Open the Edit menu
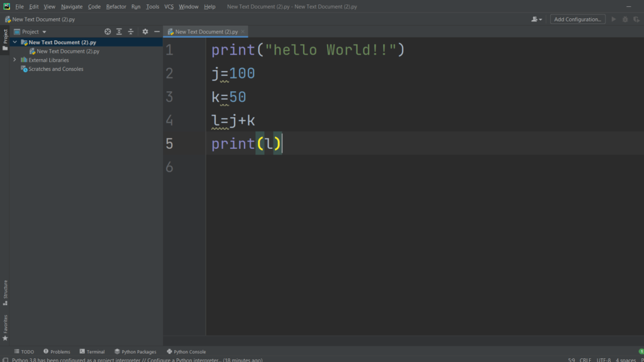Viewport: 644px width, 362px height. click(x=34, y=6)
